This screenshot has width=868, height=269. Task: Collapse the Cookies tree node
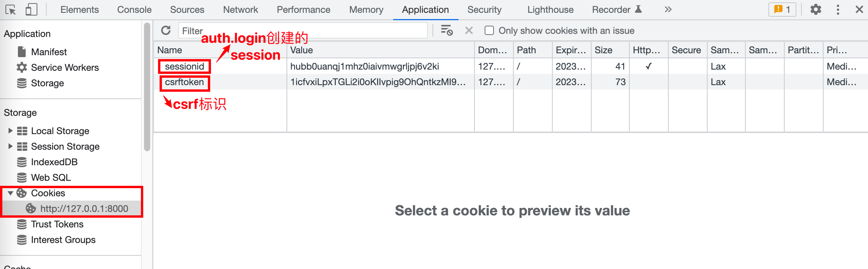pos(11,193)
